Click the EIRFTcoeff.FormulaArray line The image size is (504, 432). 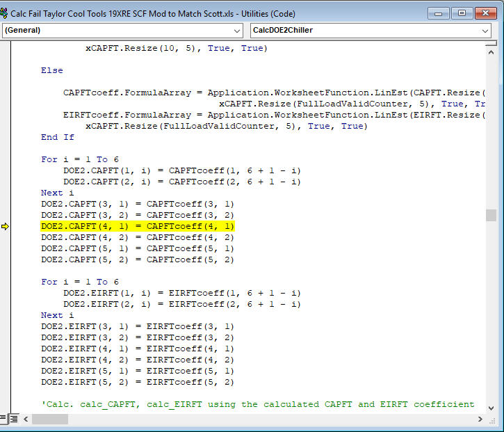274,115
